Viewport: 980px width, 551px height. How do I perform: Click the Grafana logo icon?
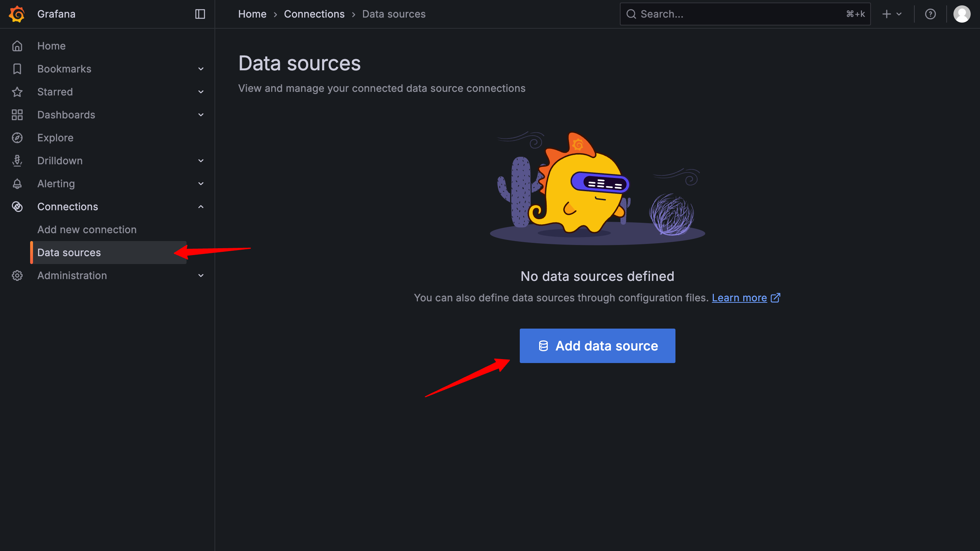[17, 14]
